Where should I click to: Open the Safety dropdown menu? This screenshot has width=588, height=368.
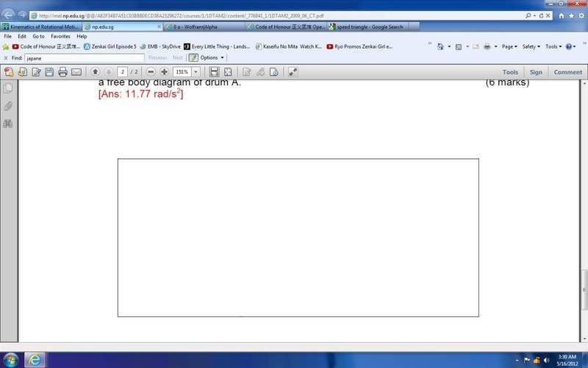pos(531,46)
